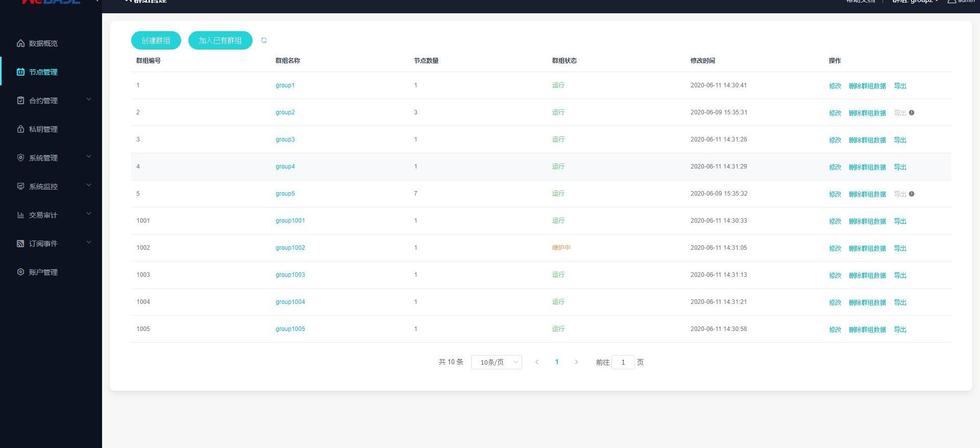This screenshot has width=980, height=448.
Task: Open the 节点管理 menu item
Action: (x=43, y=72)
